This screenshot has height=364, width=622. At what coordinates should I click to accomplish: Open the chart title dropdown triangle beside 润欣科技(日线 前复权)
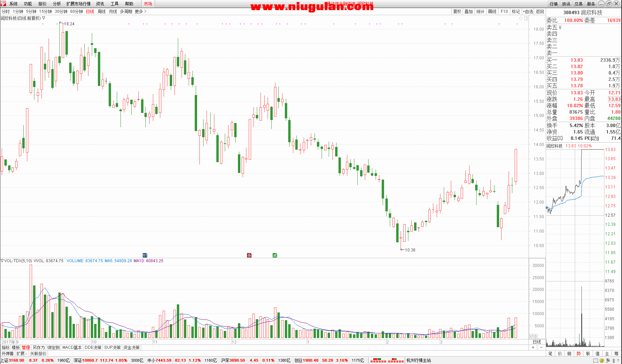tap(44, 18)
